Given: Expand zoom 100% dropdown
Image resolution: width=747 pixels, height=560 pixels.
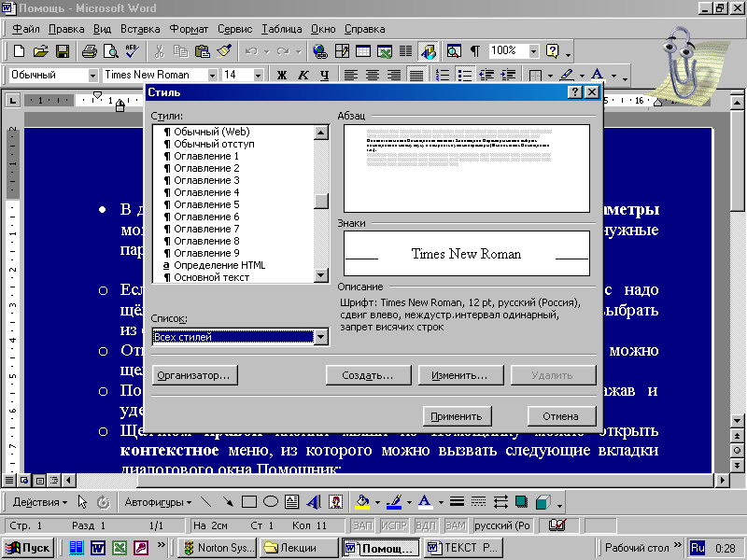Looking at the screenshot, I should click(533, 51).
